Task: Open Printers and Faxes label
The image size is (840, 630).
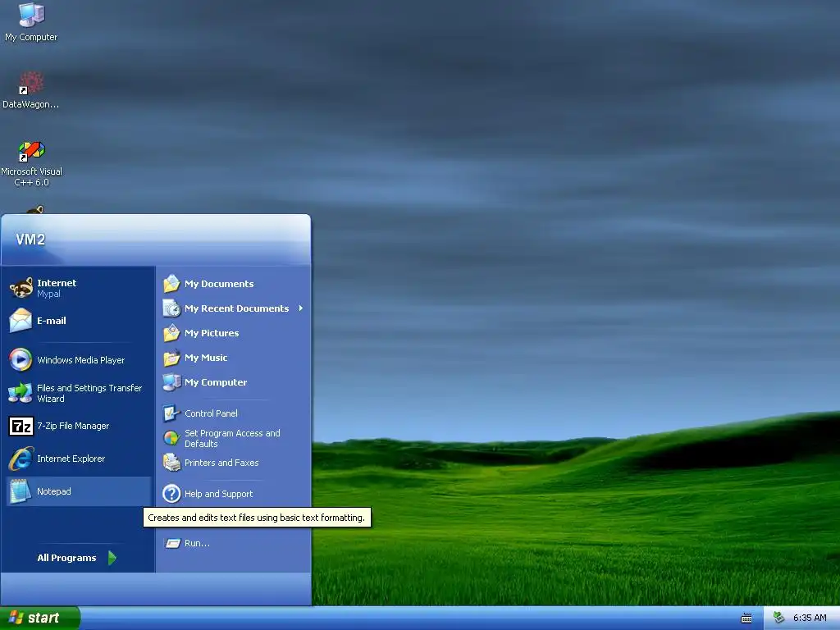Action: click(221, 463)
